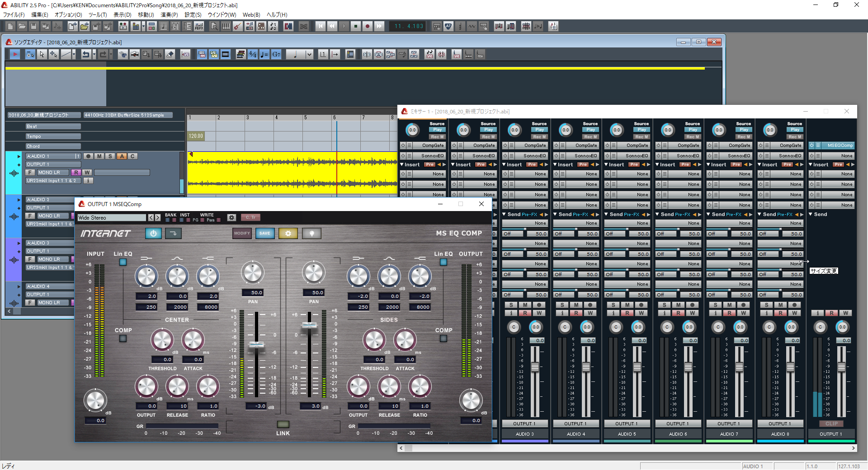Collapse the Insert section on OUTPUT 1 strip
This screenshot has width=868, height=470.
coord(811,164)
